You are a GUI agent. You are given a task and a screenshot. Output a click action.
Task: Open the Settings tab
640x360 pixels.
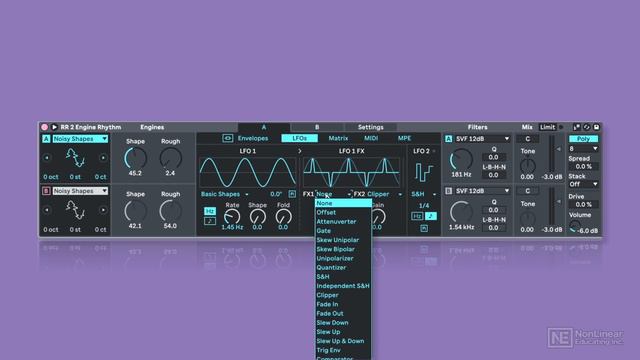[371, 127]
